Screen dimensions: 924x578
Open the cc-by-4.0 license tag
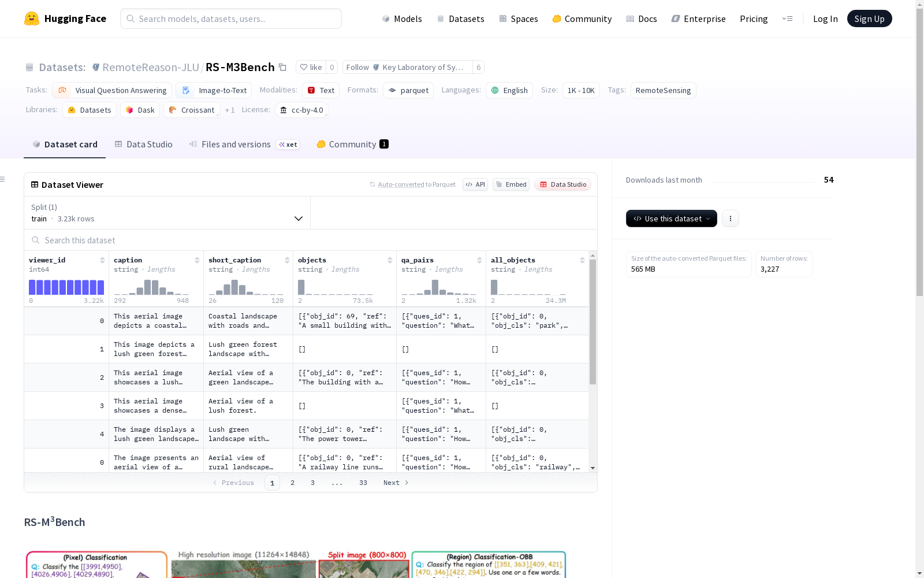coord(301,110)
